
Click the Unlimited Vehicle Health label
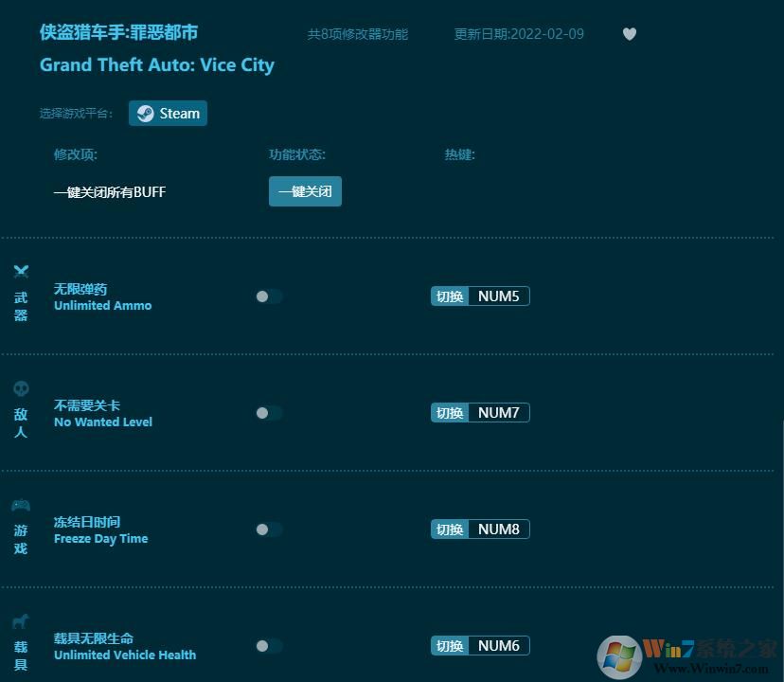click(x=125, y=655)
